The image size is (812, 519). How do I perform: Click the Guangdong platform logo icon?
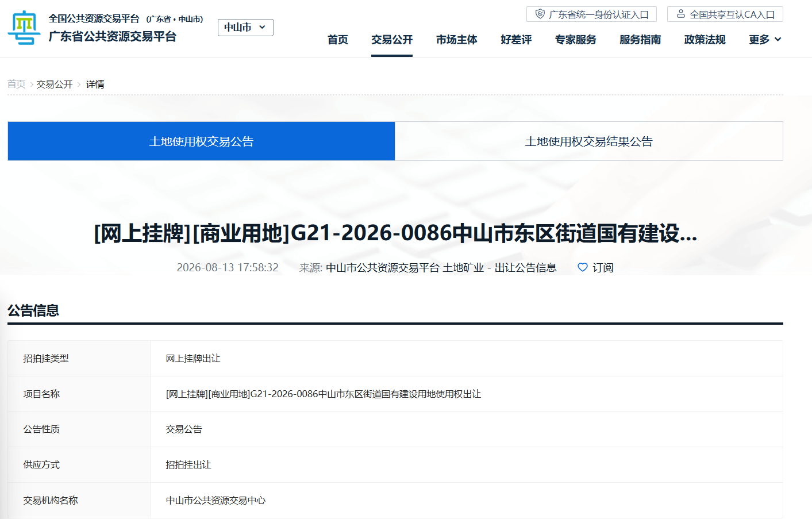24,28
